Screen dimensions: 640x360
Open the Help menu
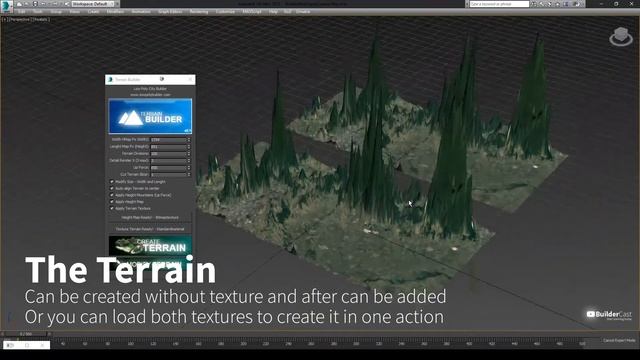point(273,12)
